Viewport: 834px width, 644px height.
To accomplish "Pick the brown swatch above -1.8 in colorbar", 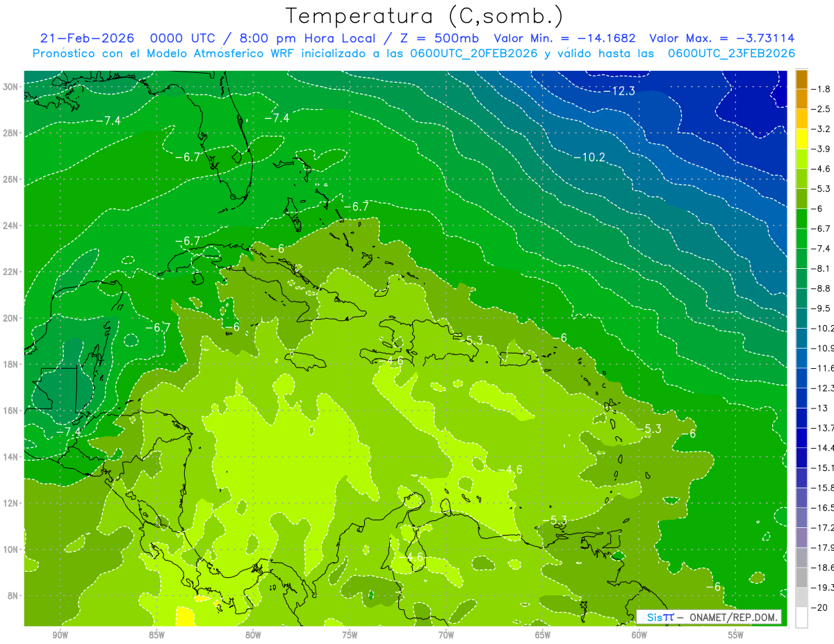I will pyautogui.click(x=801, y=79).
